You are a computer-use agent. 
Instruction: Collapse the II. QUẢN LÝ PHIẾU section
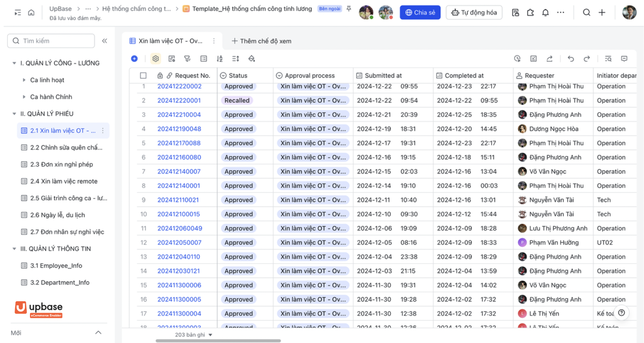(x=14, y=114)
